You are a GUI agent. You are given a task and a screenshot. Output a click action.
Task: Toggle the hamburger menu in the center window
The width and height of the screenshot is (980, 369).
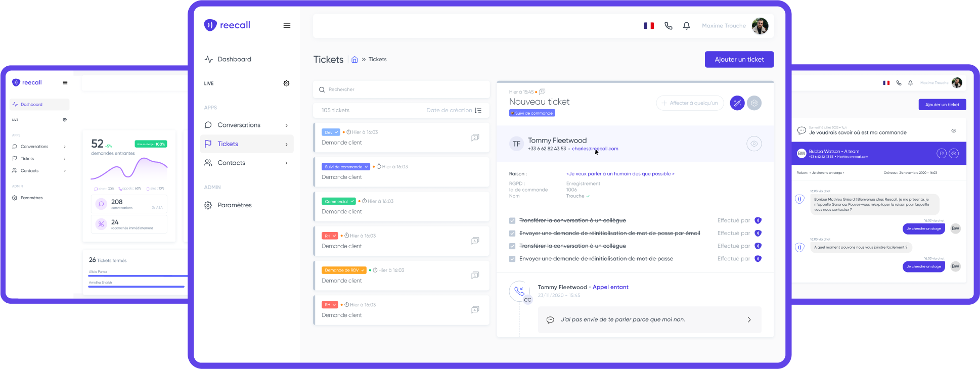coord(287,25)
